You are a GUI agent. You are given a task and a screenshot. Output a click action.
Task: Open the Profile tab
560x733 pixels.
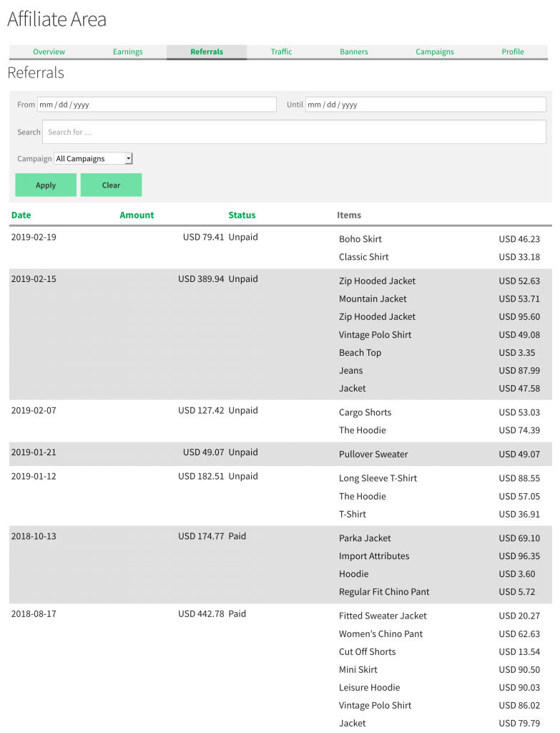pyautogui.click(x=512, y=52)
